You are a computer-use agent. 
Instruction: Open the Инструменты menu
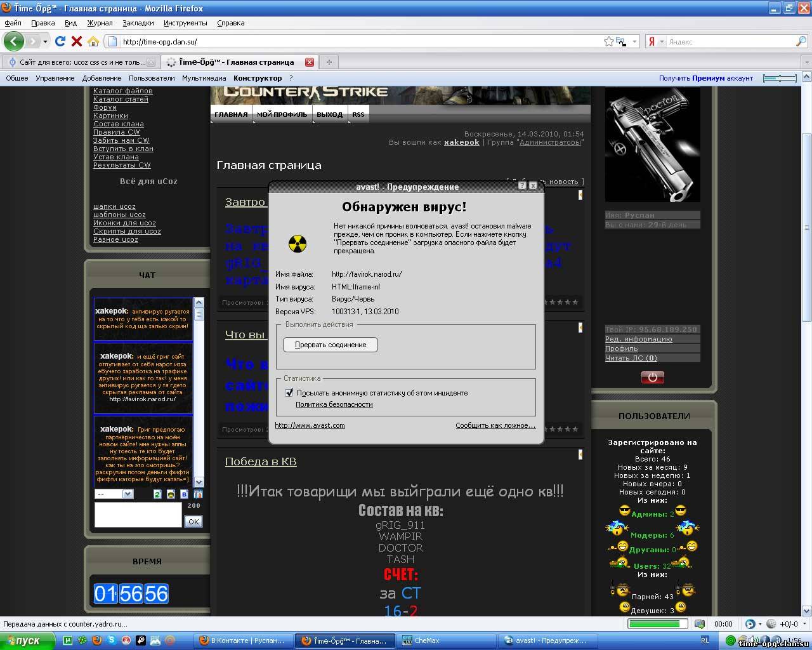(185, 23)
